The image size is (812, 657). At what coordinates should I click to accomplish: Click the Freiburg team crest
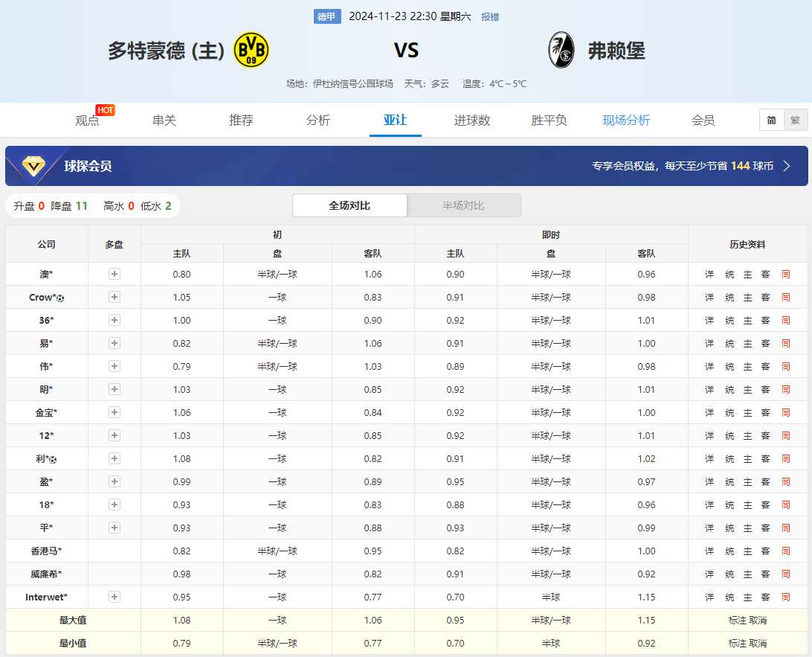(x=561, y=51)
